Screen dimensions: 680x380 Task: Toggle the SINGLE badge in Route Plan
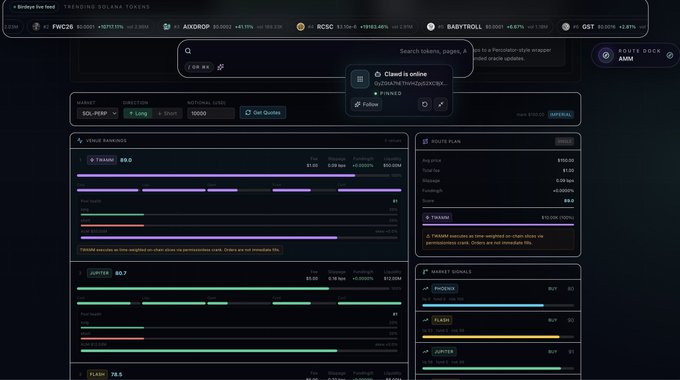[x=564, y=141]
